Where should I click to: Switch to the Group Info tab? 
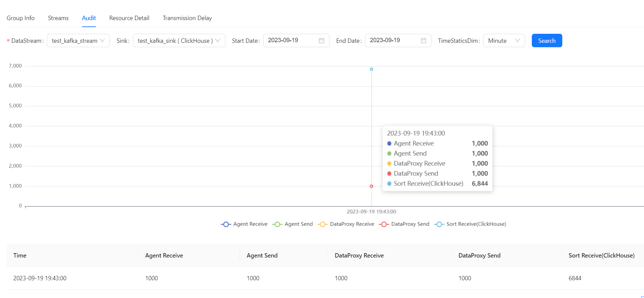click(20, 18)
